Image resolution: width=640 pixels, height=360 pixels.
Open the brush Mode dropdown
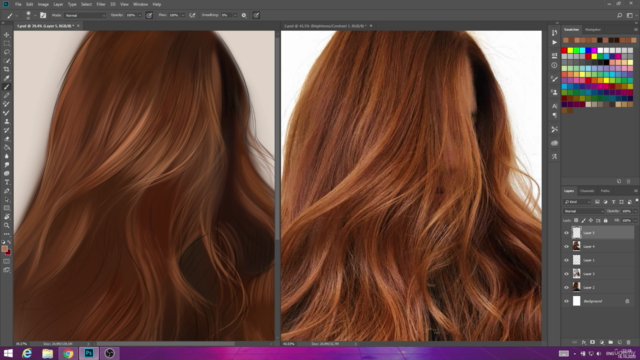(x=85, y=16)
